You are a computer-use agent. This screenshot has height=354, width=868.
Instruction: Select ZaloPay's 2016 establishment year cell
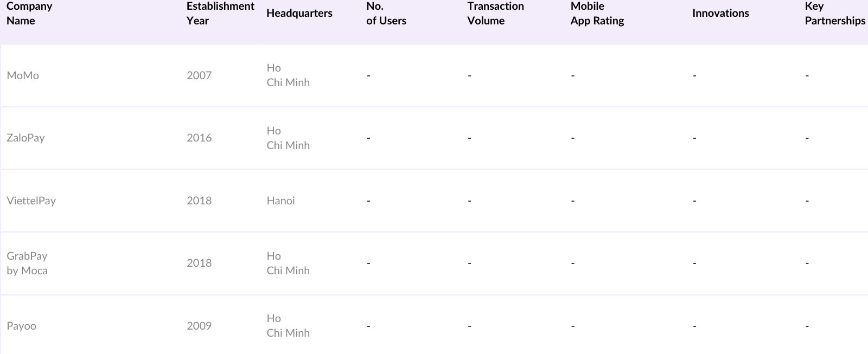pyautogui.click(x=199, y=138)
